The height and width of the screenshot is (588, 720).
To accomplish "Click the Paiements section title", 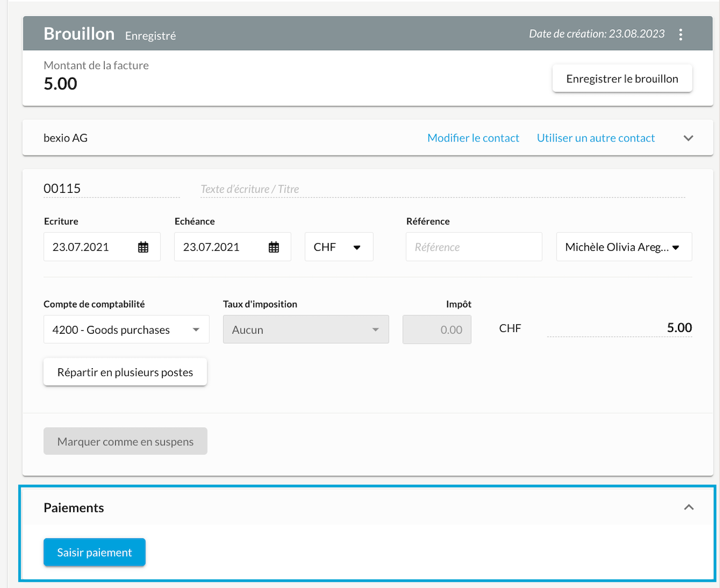I will point(74,508).
